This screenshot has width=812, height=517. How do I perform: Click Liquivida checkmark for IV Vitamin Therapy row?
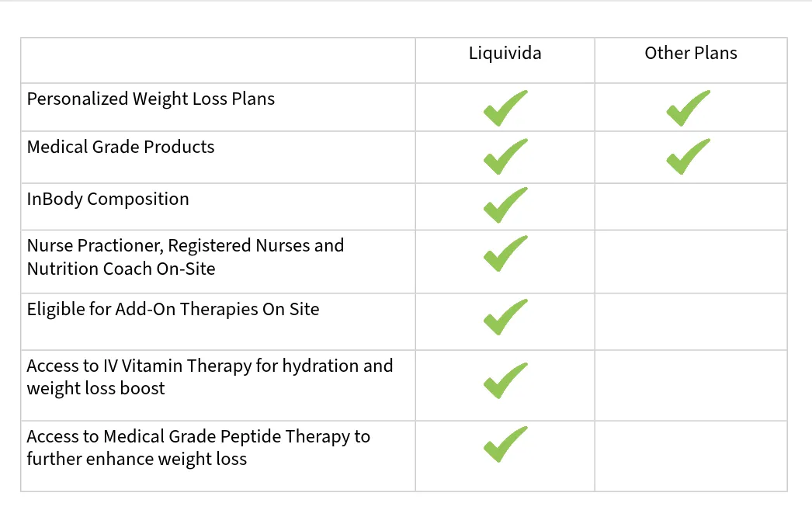click(x=505, y=380)
